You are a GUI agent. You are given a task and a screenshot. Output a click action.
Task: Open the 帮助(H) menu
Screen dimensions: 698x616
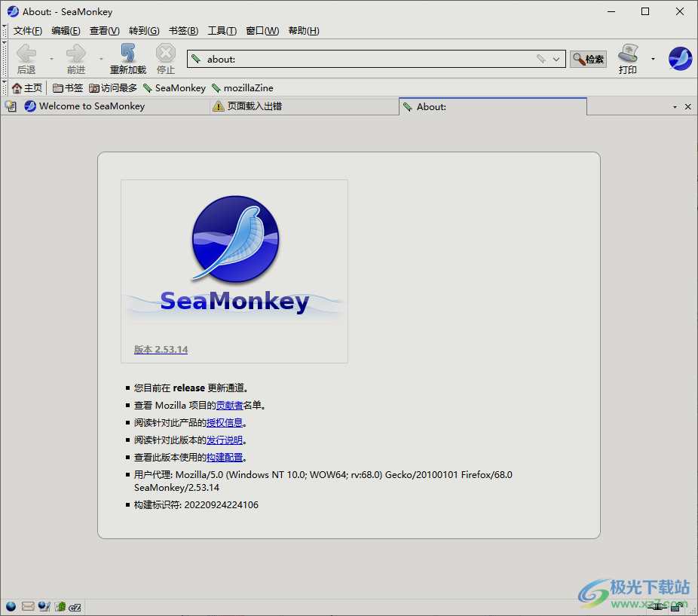coord(304,31)
